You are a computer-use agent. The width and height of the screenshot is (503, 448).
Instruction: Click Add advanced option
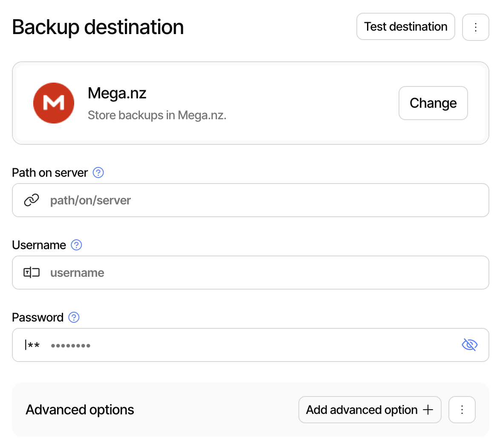tap(369, 409)
